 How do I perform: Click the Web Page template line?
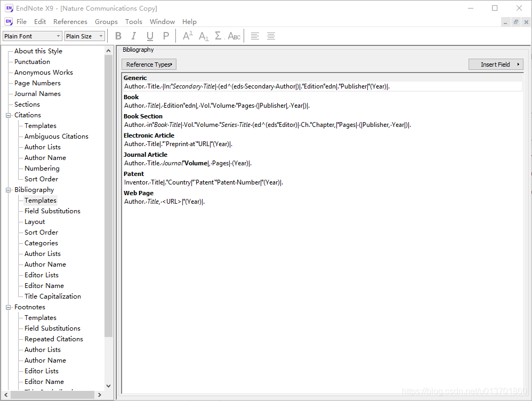164,202
